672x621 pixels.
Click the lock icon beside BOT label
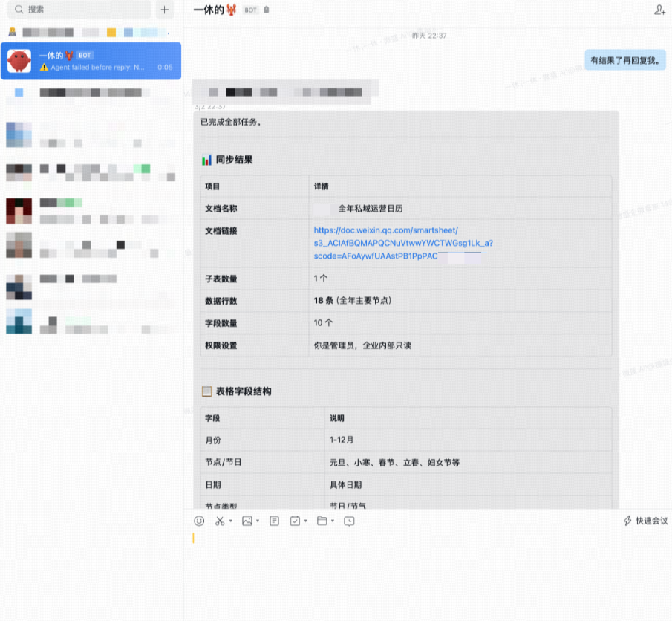pyautogui.click(x=267, y=10)
